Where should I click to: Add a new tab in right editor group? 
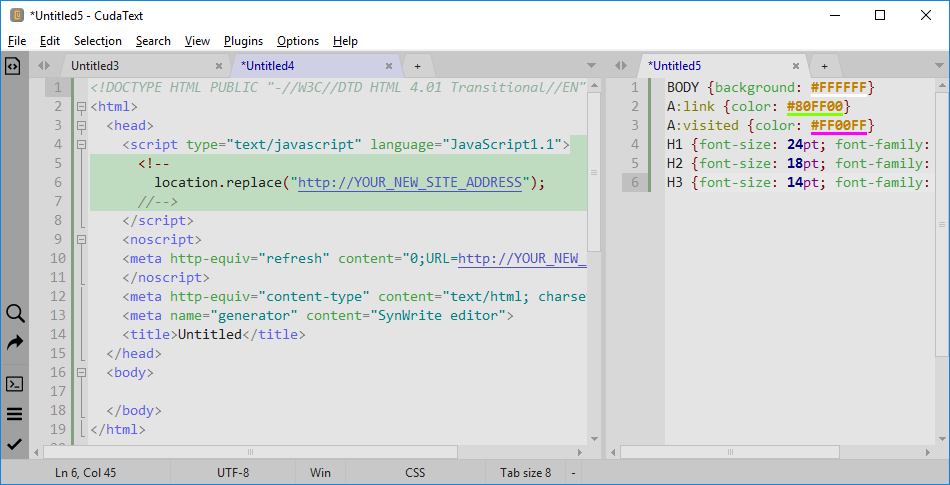[824, 66]
